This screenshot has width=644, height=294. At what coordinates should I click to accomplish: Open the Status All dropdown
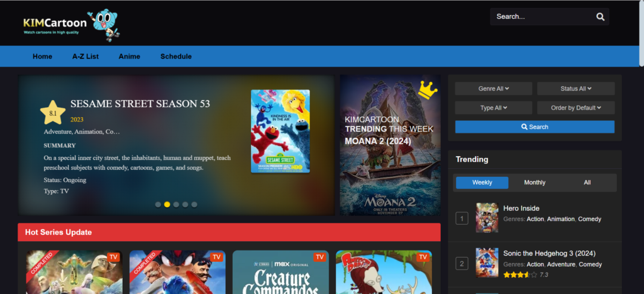(576, 88)
